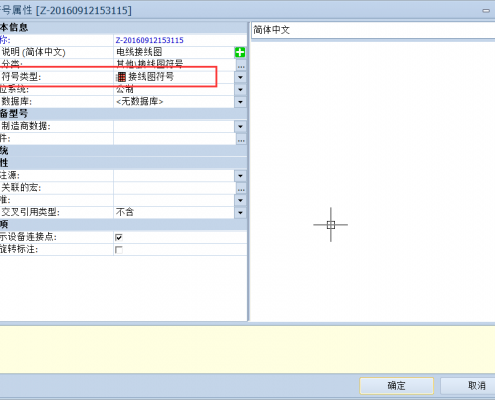
Task: Open the 分类 browse ellipsis button
Action: 241,65
